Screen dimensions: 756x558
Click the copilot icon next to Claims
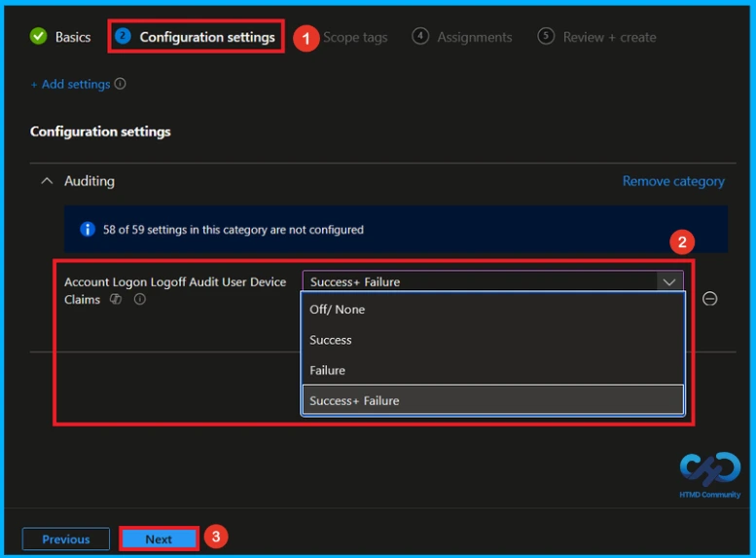click(116, 299)
